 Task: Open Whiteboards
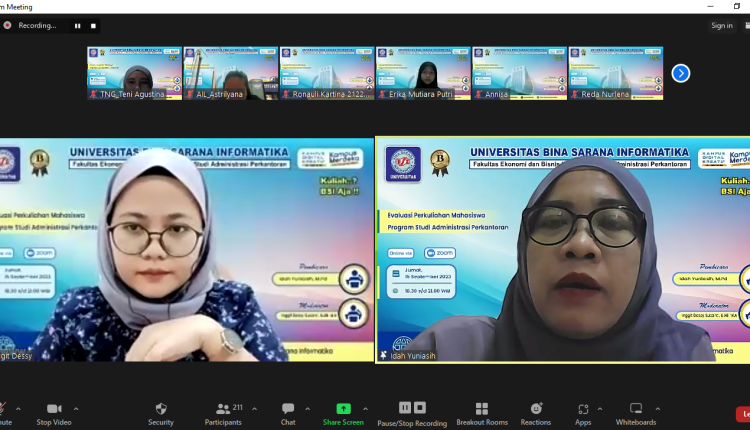pyautogui.click(x=636, y=414)
